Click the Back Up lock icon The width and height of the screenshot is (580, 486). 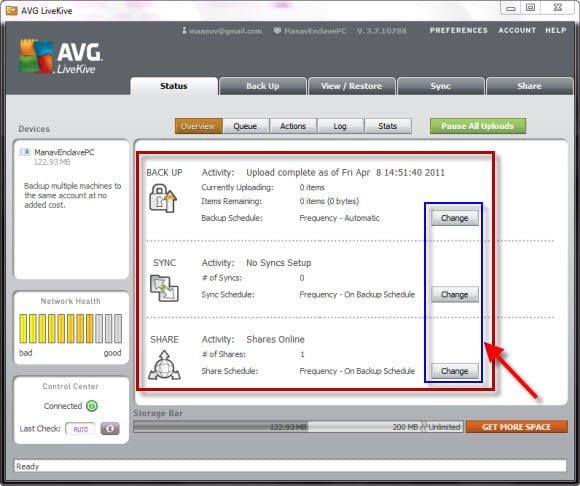click(x=163, y=199)
